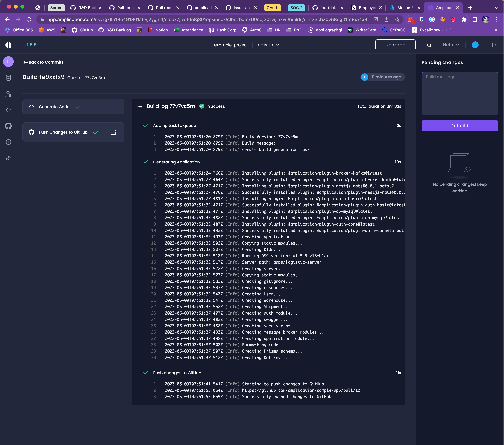The width and height of the screenshot is (504, 445).
Task: Open the GitHub sync sidebar icon
Action: 8,126
